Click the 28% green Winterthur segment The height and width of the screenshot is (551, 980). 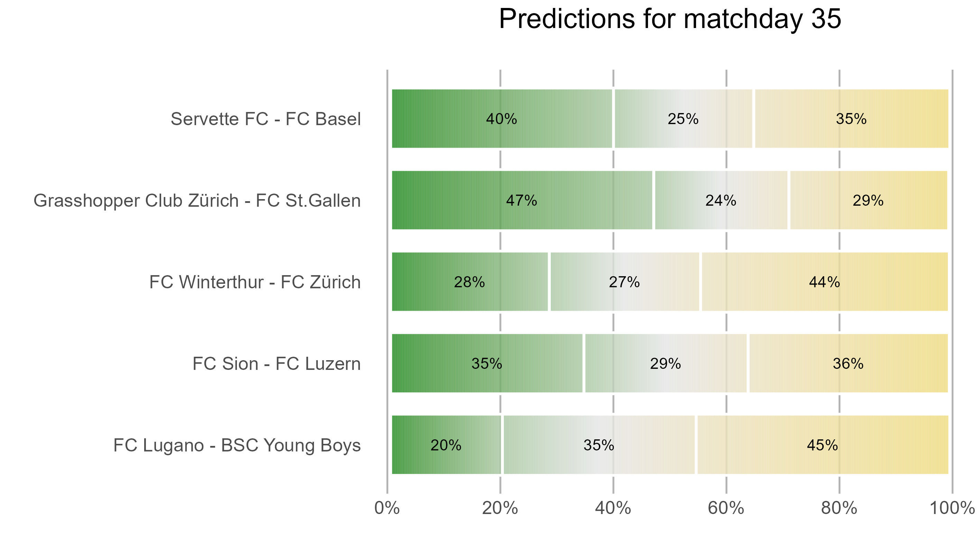click(470, 282)
